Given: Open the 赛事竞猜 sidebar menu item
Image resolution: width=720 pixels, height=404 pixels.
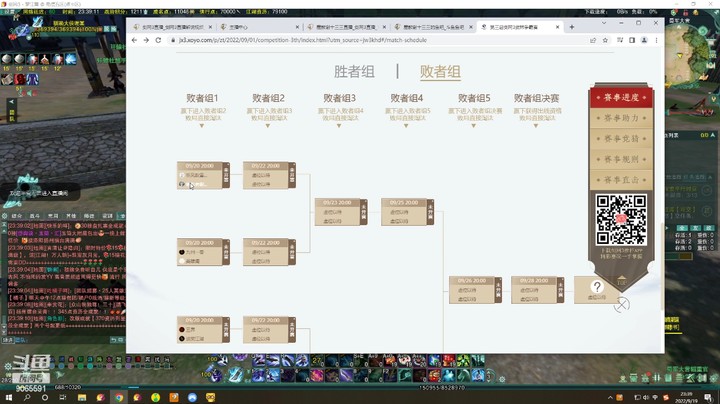Looking at the screenshot, I should coord(621,139).
